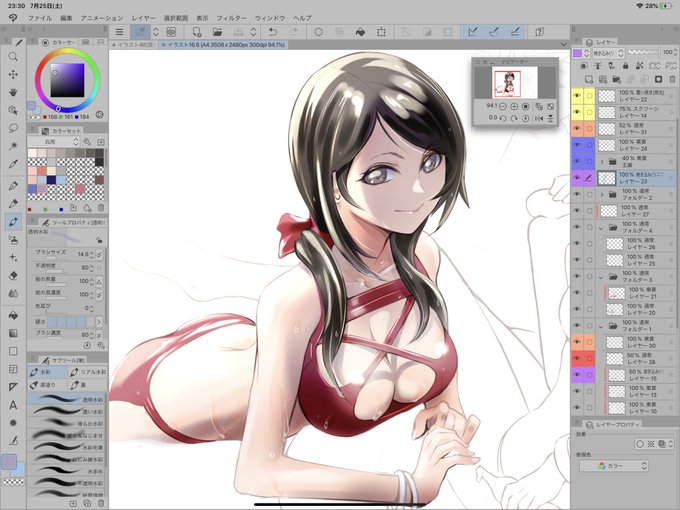Flip horizontal in Navigator panel
The image size is (680, 510).
click(x=539, y=118)
